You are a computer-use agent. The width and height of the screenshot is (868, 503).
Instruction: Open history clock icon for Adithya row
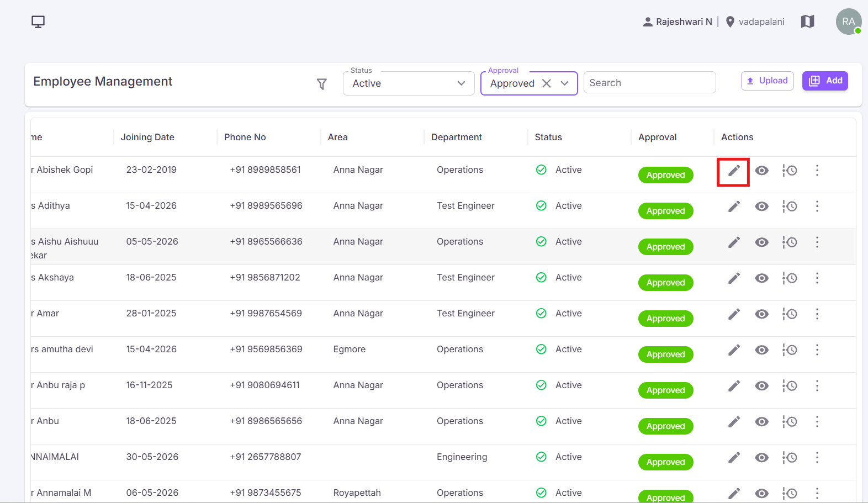(790, 207)
